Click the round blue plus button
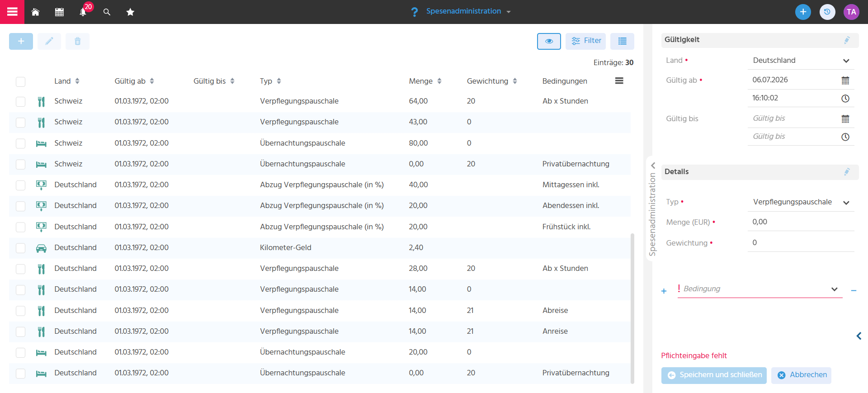Screen dimensions: 868x393 click(x=803, y=12)
